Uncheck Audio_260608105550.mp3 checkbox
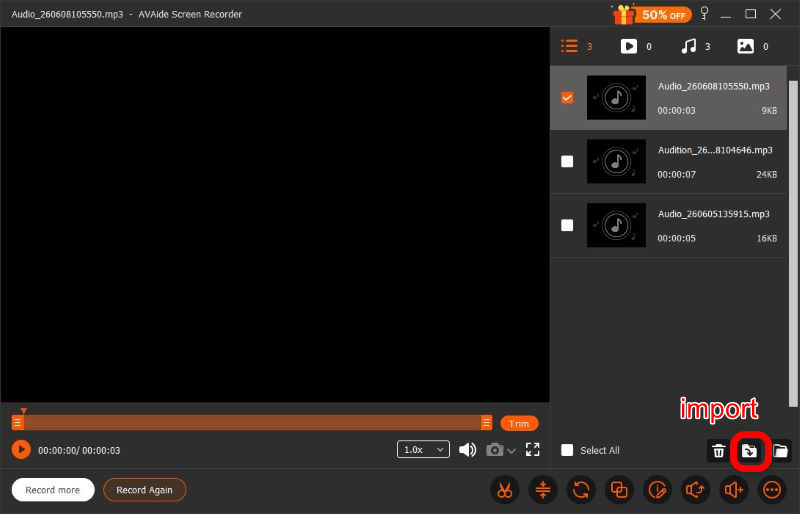800x514 pixels. (x=567, y=97)
